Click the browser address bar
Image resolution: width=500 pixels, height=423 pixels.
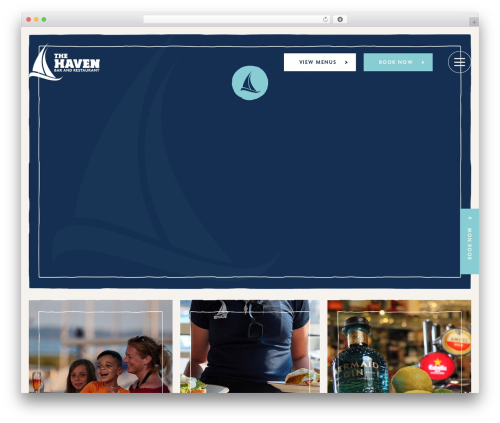pyautogui.click(x=237, y=20)
